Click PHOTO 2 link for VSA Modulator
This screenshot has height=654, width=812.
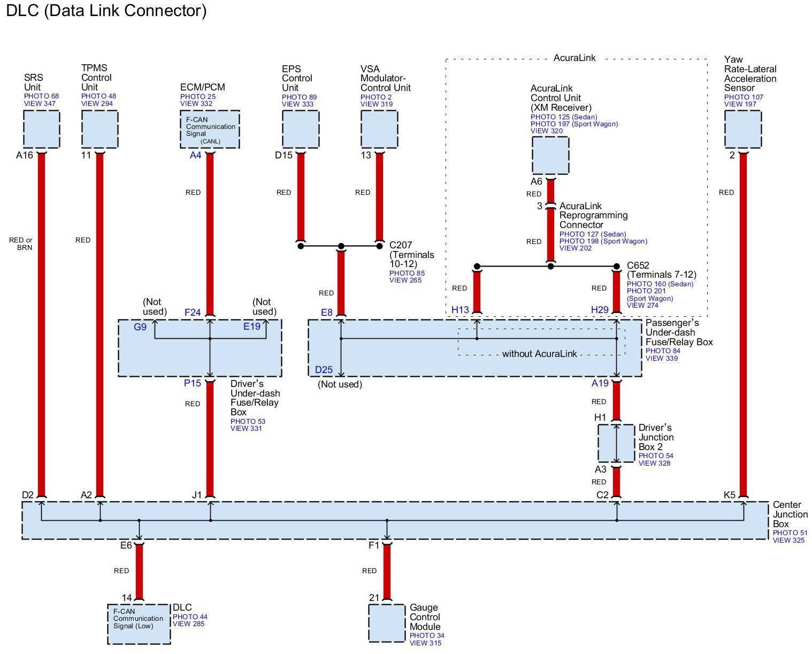click(376, 97)
